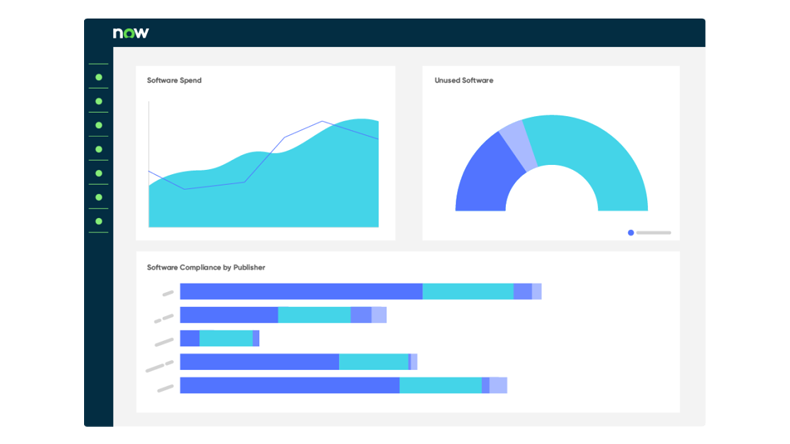This screenshot has height=444, width=790.
Task: Open the fifth green sidebar dot from top
Action: tap(98, 173)
